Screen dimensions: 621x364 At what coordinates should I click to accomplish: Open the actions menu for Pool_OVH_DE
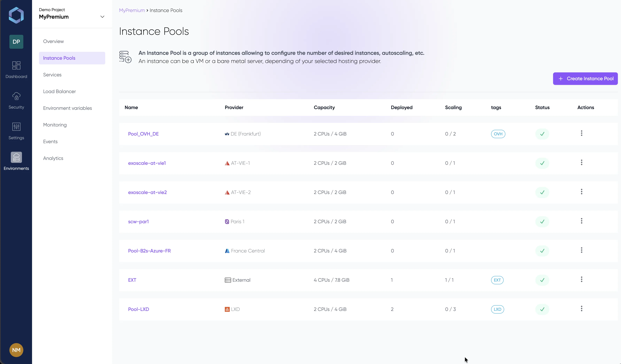pyautogui.click(x=581, y=133)
